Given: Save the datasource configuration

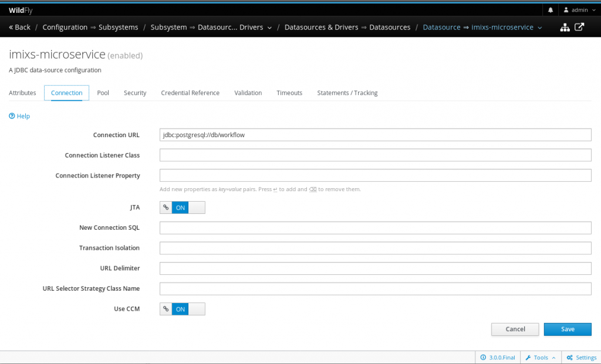Looking at the screenshot, I should point(567,329).
